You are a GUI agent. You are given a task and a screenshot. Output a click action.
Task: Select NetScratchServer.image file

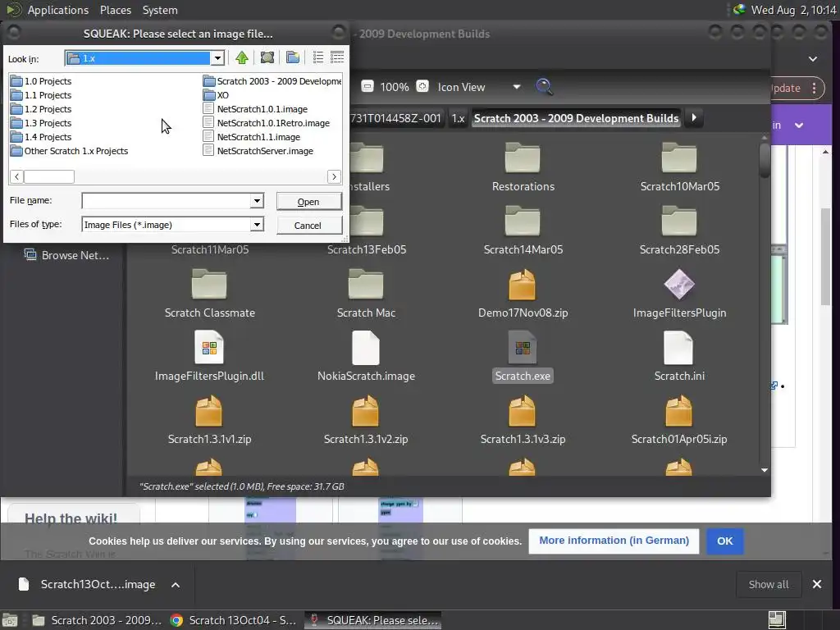pos(258,151)
